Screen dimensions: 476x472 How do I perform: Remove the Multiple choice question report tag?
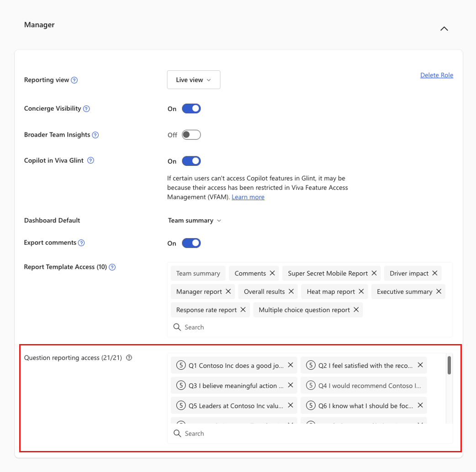[x=356, y=309]
